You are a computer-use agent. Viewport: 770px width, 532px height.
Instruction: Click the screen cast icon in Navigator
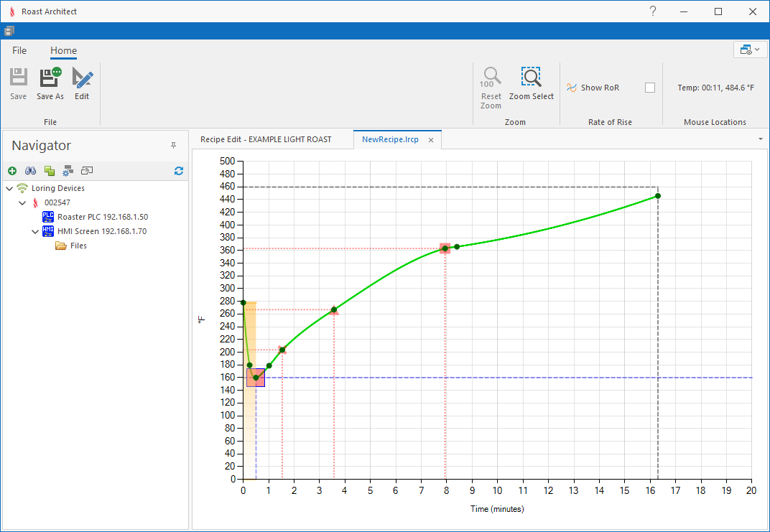click(87, 171)
